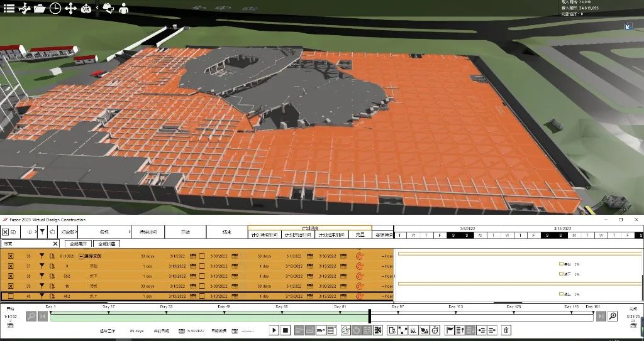Collapse the top toolbar with the chevron
This screenshot has height=341, width=644.
click(97, 8)
